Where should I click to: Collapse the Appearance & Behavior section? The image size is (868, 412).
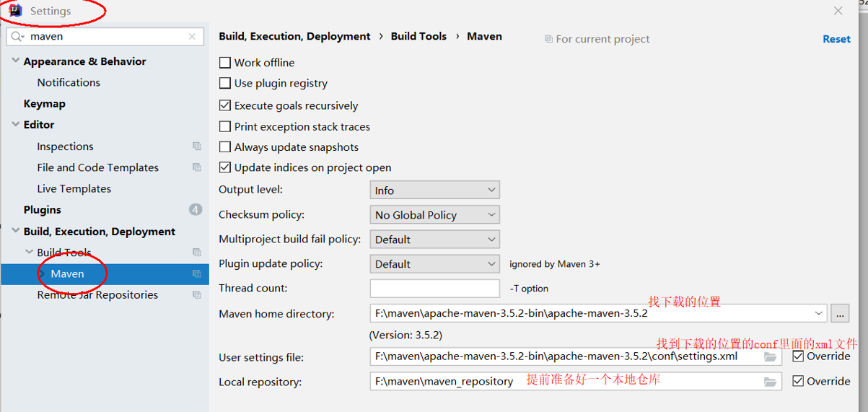click(15, 61)
